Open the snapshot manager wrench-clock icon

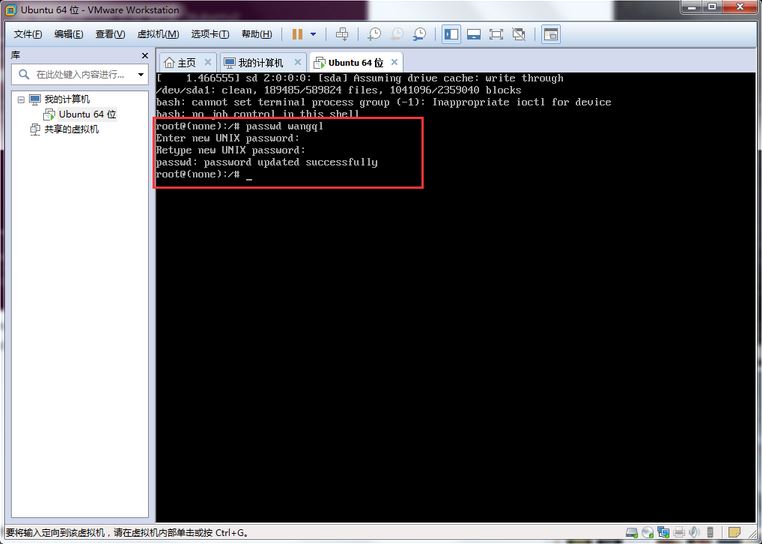(419, 34)
